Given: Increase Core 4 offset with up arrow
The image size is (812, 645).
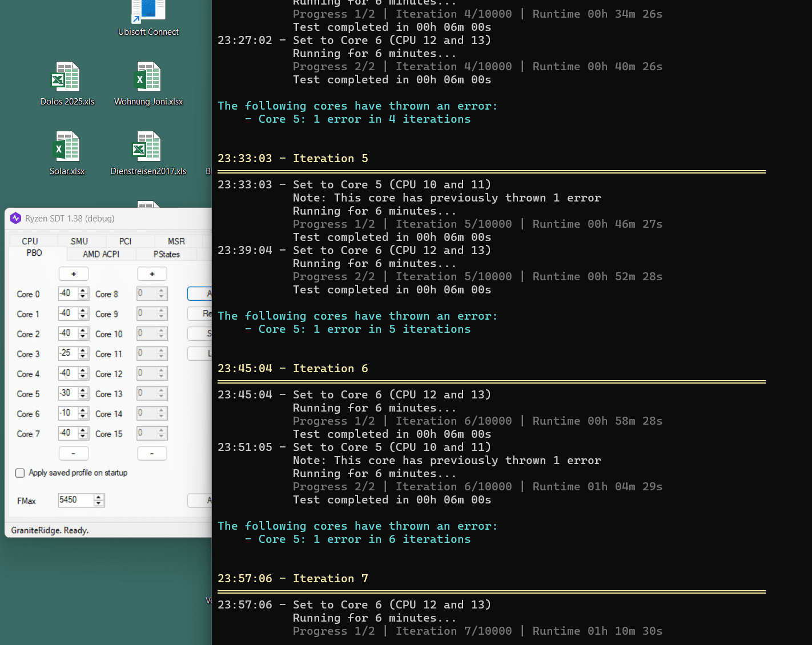Looking at the screenshot, I should pyautogui.click(x=83, y=371).
